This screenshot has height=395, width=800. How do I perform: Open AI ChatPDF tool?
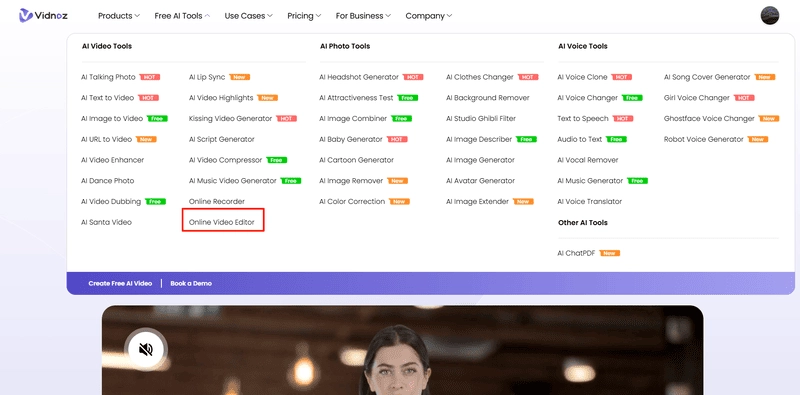click(x=576, y=253)
